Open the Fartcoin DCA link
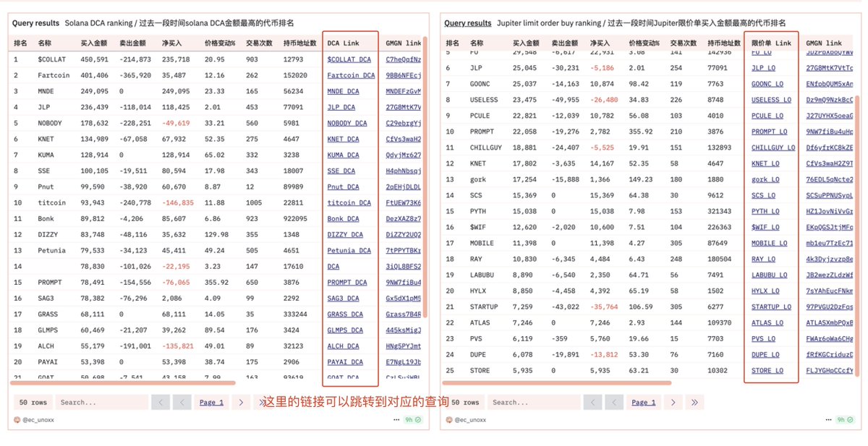Image resolution: width=868 pixels, height=446 pixels. tap(351, 75)
